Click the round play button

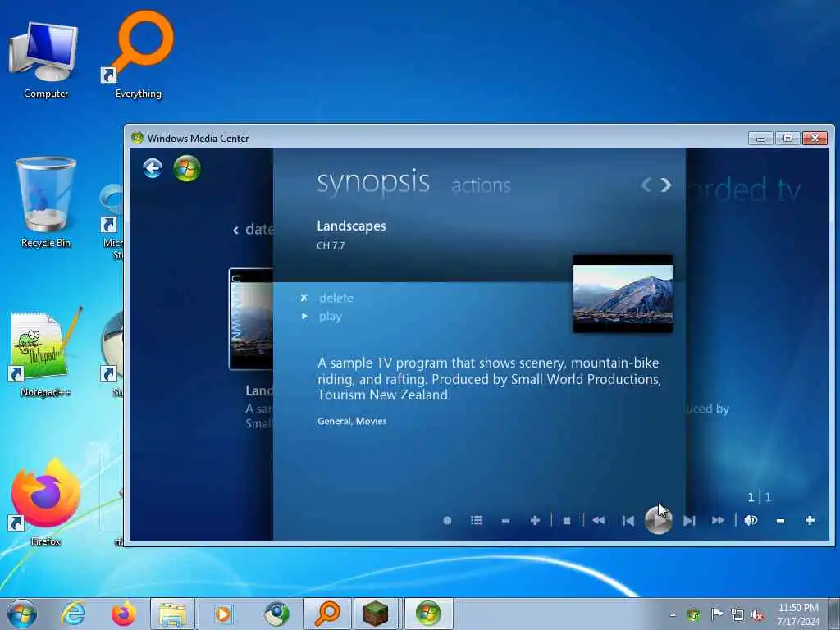[x=659, y=520]
